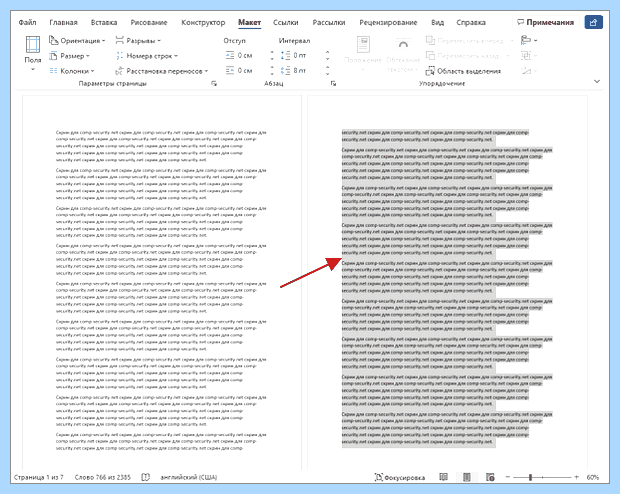Decrease right indent with down arrow
The width and height of the screenshot is (620, 494).
[272, 74]
